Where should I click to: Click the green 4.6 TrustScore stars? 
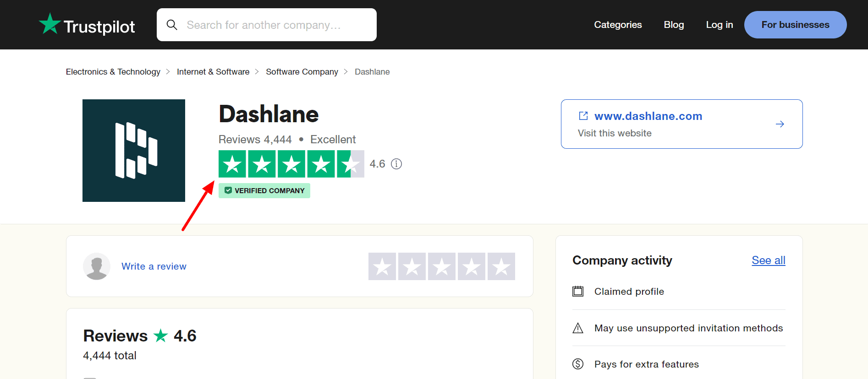[291, 164]
